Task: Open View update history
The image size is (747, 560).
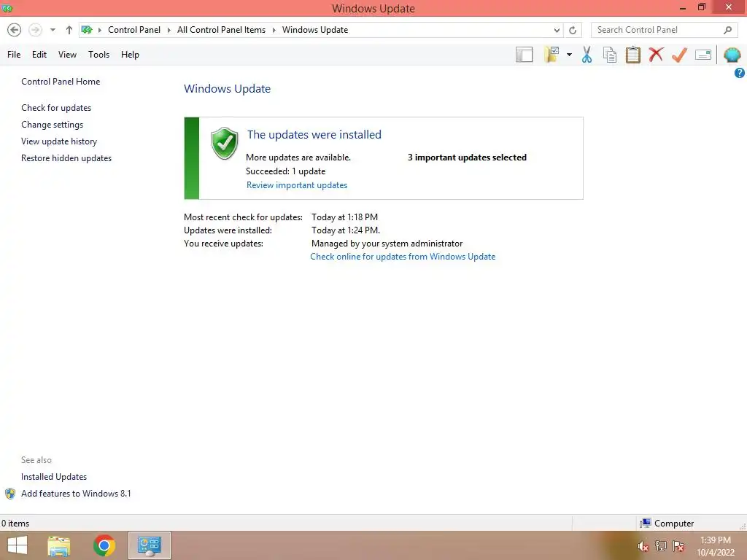Action: 59,141
